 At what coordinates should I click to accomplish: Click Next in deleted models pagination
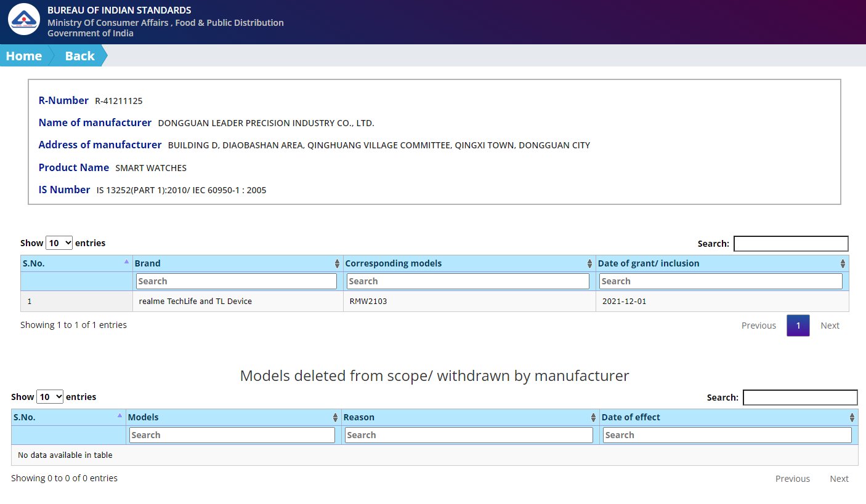839,479
